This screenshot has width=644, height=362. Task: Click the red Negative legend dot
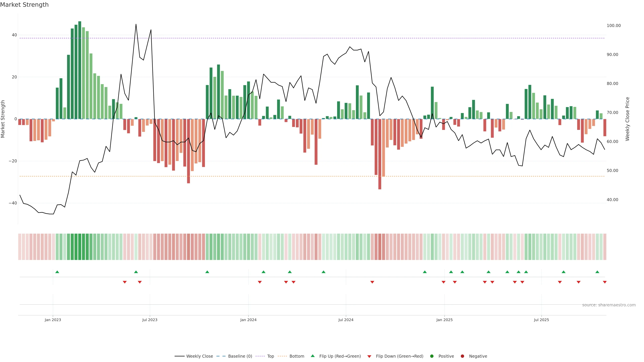(462, 356)
